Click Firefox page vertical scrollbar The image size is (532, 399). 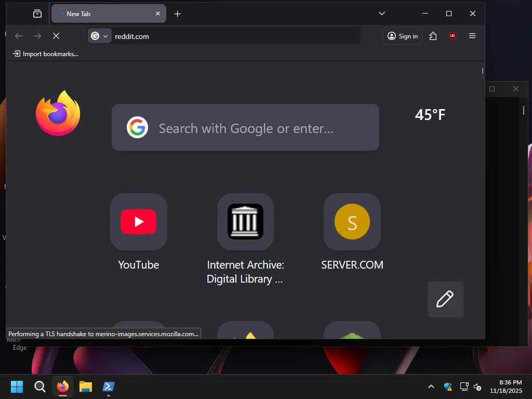tap(483, 71)
